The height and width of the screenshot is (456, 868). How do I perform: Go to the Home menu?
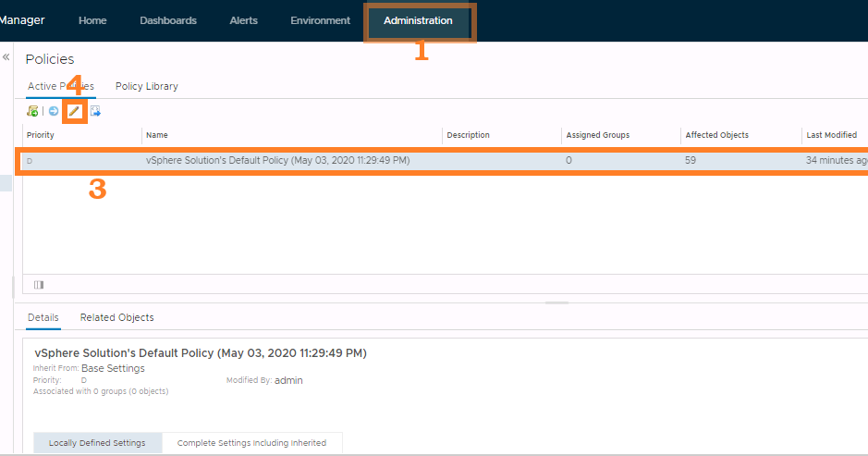pyautogui.click(x=92, y=20)
